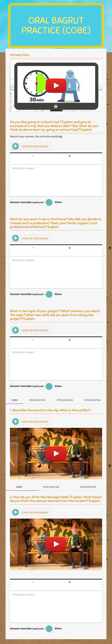This screenshot has width=112, height=644.
Task: Click answer text box for school trips question
Action: (56, 180)
